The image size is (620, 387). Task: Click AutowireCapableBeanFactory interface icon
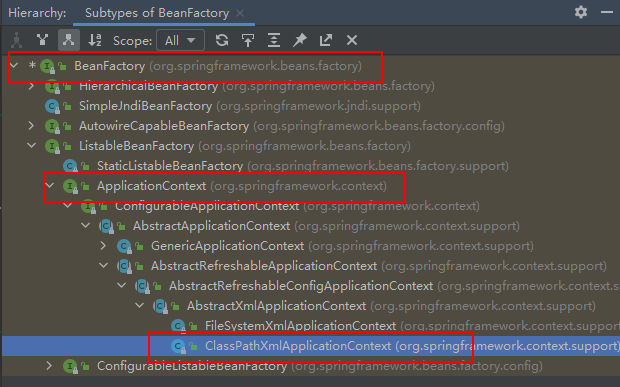[x=52, y=126]
